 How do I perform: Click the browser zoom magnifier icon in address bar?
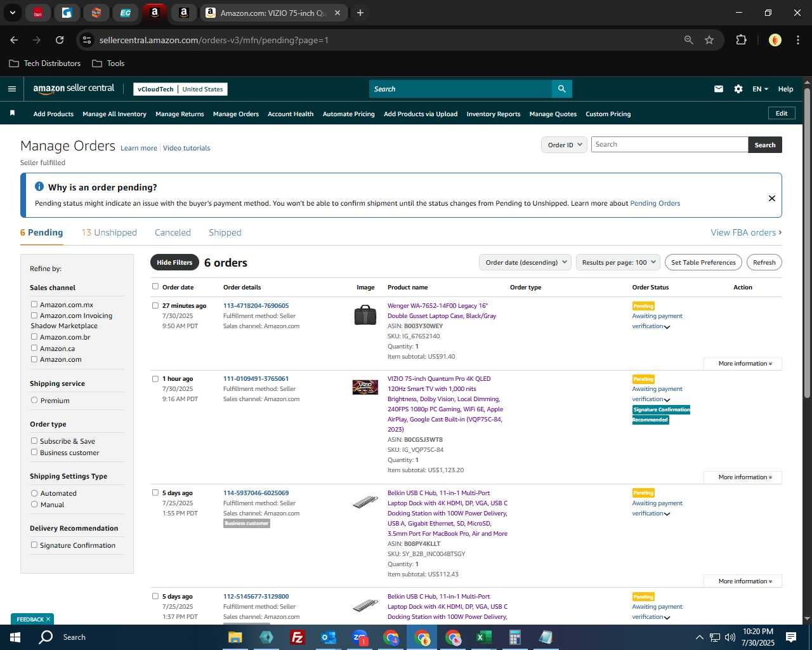(x=689, y=40)
